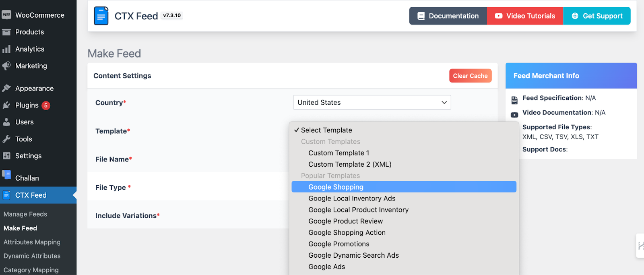The width and height of the screenshot is (644, 275).
Task: Open WooCommerce menu in sidebar
Action: [38, 15]
